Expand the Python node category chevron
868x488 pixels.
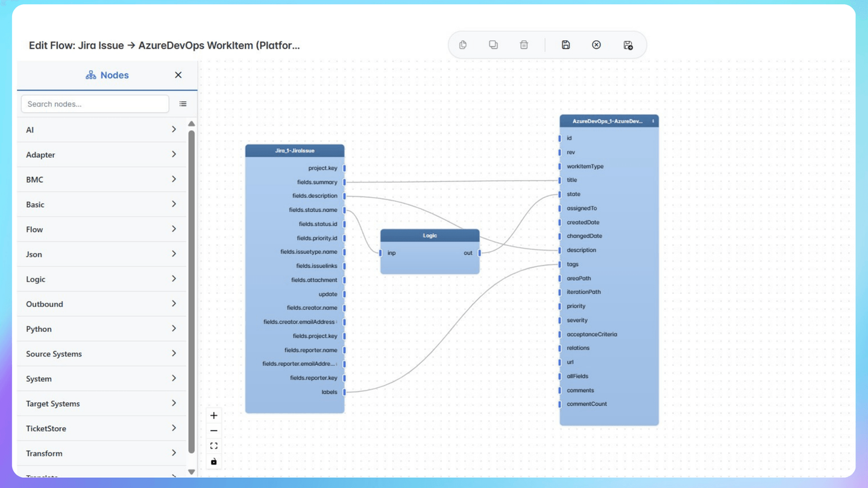174,328
